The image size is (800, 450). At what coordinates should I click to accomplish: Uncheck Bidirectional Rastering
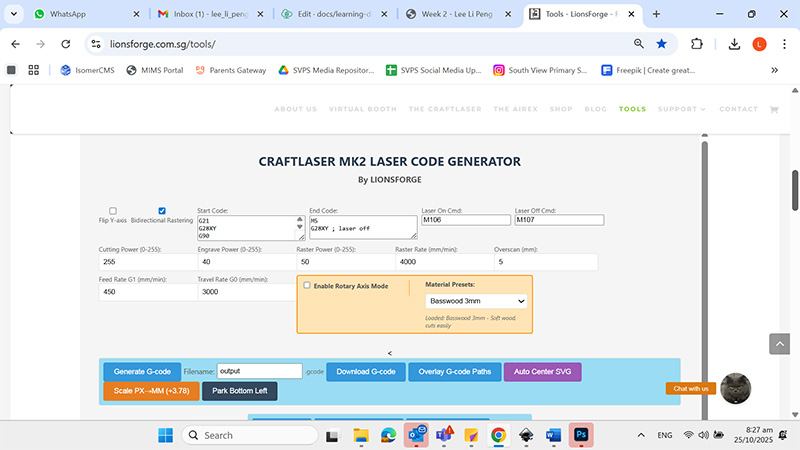[162, 211]
